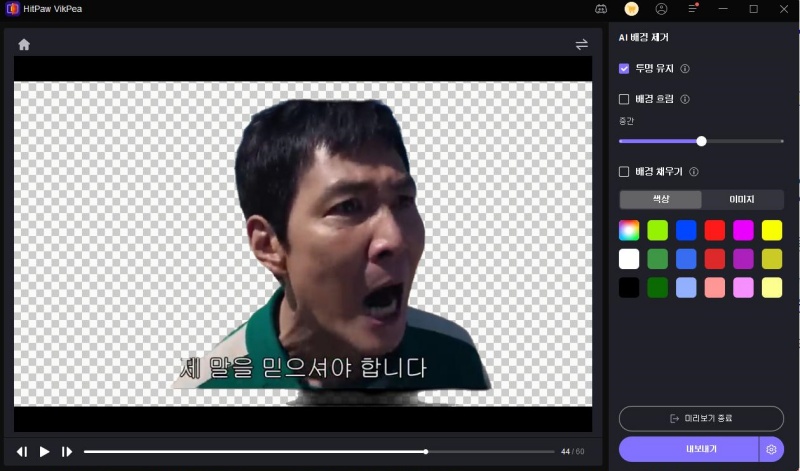The image size is (800, 471).
Task: Open export settings gear beside 내보내기
Action: point(771,449)
